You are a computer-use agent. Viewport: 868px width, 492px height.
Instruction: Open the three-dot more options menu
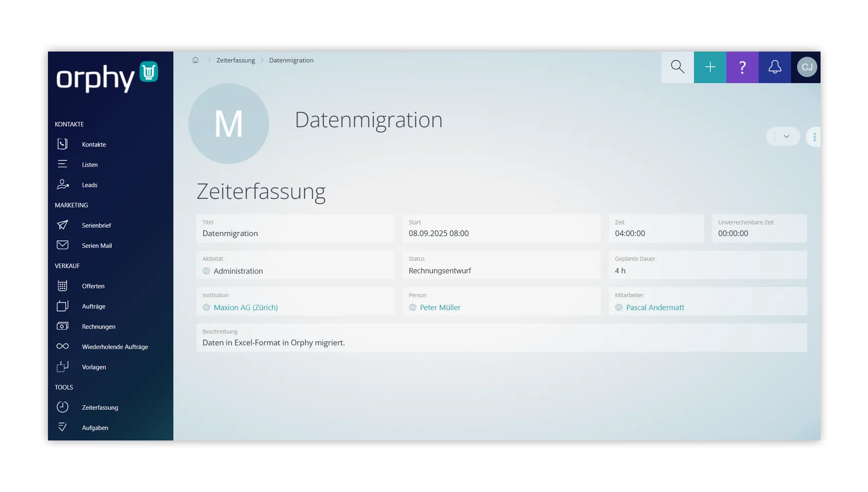click(x=814, y=137)
